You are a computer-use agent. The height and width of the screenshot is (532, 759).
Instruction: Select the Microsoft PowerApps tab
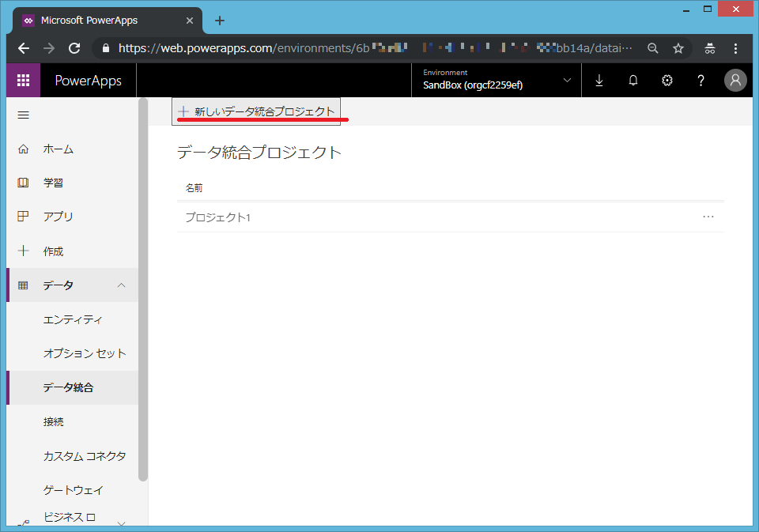point(107,21)
